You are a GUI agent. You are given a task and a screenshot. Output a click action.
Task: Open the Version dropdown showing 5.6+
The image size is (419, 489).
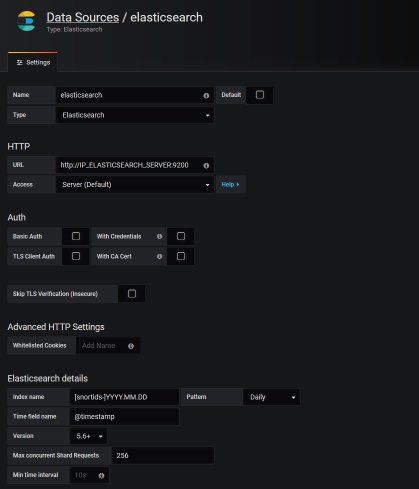[88, 436]
